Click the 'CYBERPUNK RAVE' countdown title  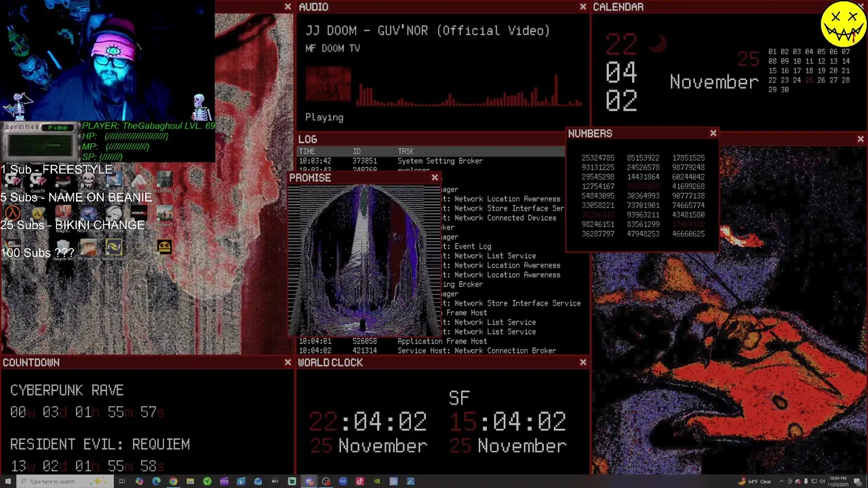pos(66,390)
